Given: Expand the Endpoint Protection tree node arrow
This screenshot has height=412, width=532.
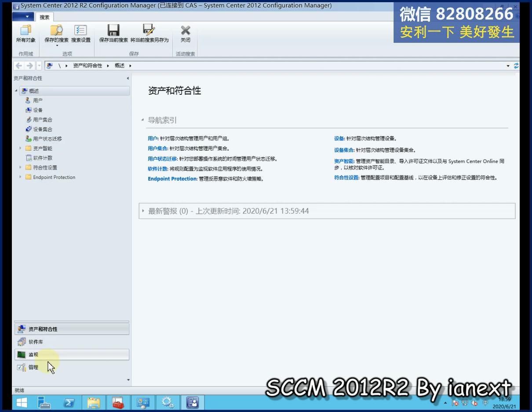Looking at the screenshot, I should tap(20, 177).
